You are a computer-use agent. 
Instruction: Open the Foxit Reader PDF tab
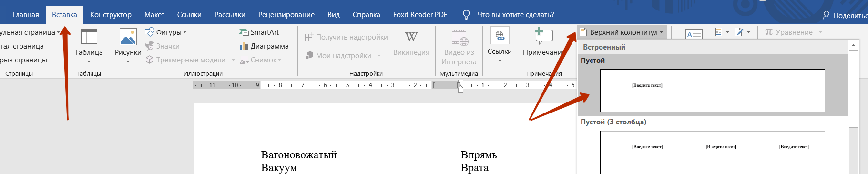(x=420, y=15)
